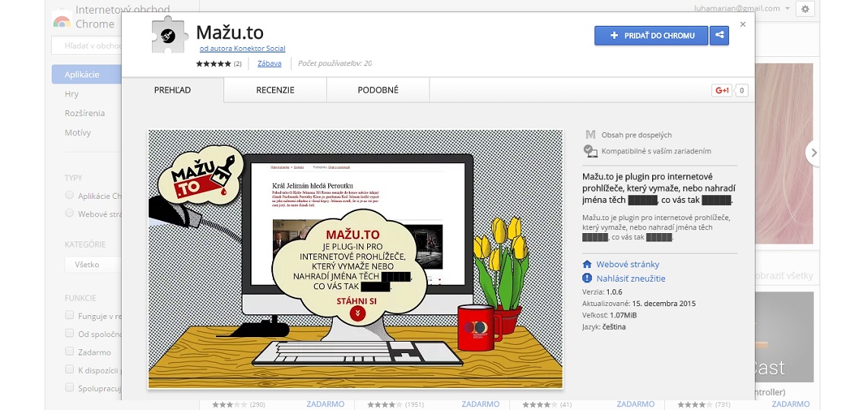This screenshot has height=410, width=868.
Task: Click the Mažu.to promo screenshot image
Action: tap(355, 259)
